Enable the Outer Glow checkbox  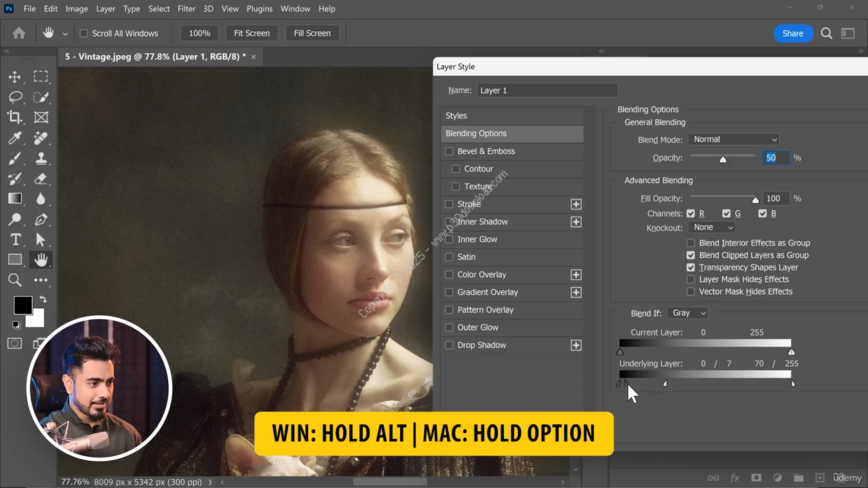449,327
